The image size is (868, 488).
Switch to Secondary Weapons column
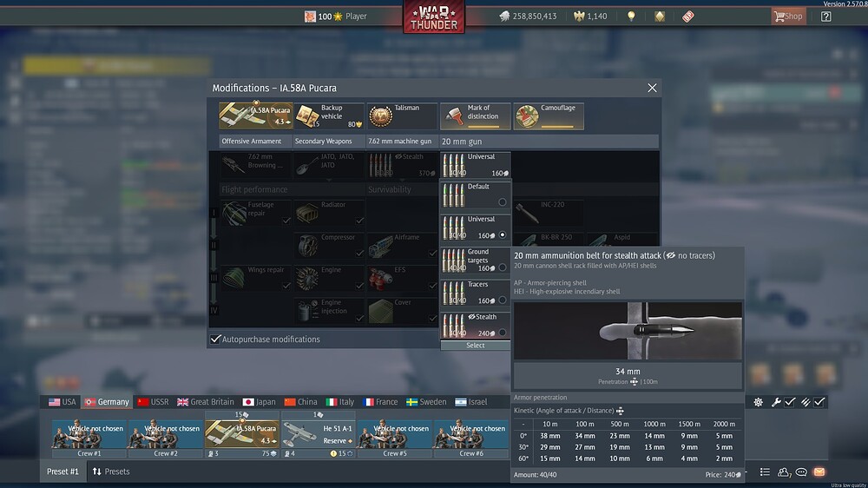(328, 142)
